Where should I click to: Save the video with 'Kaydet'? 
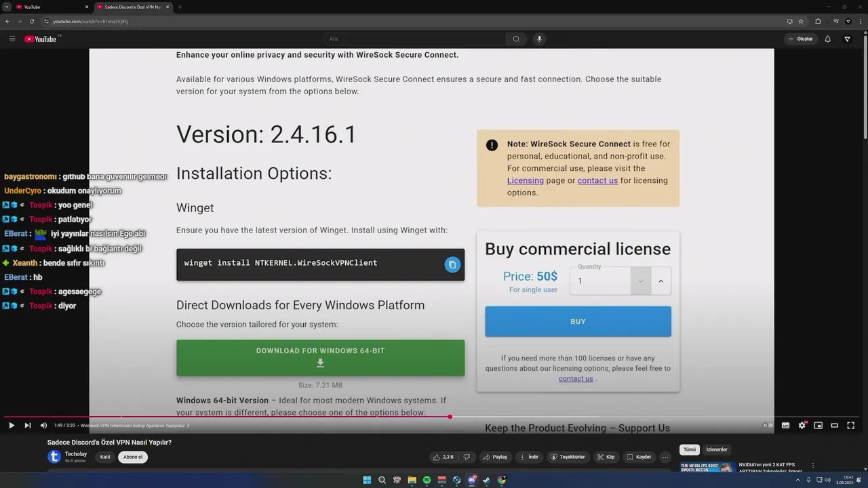[639, 457]
